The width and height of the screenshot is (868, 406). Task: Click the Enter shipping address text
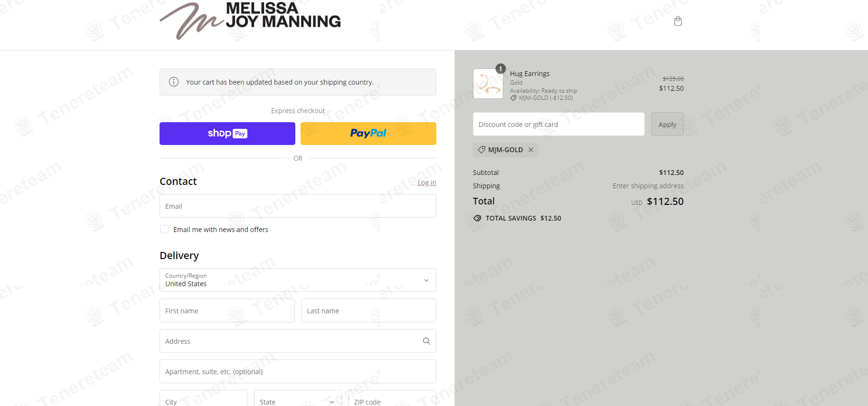tap(648, 186)
